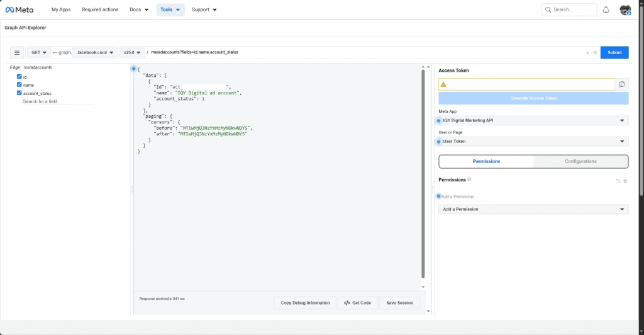Viewport: 644px width, 335px height.
Task: Click the "after" cursor value in response
Action: point(213,134)
